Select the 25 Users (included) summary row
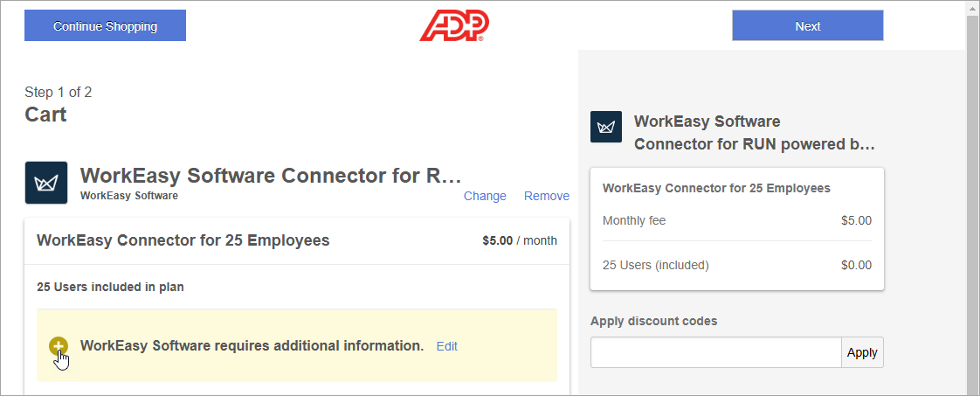 737,265
